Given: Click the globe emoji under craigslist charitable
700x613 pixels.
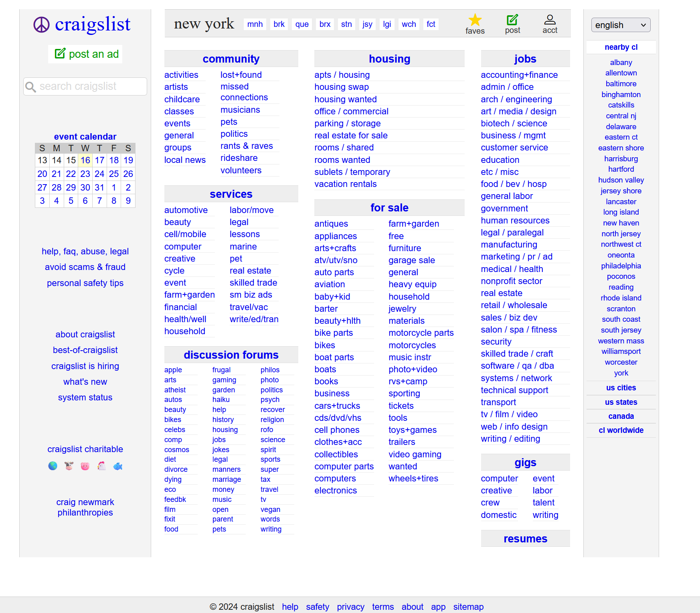Looking at the screenshot, I should pos(53,466).
